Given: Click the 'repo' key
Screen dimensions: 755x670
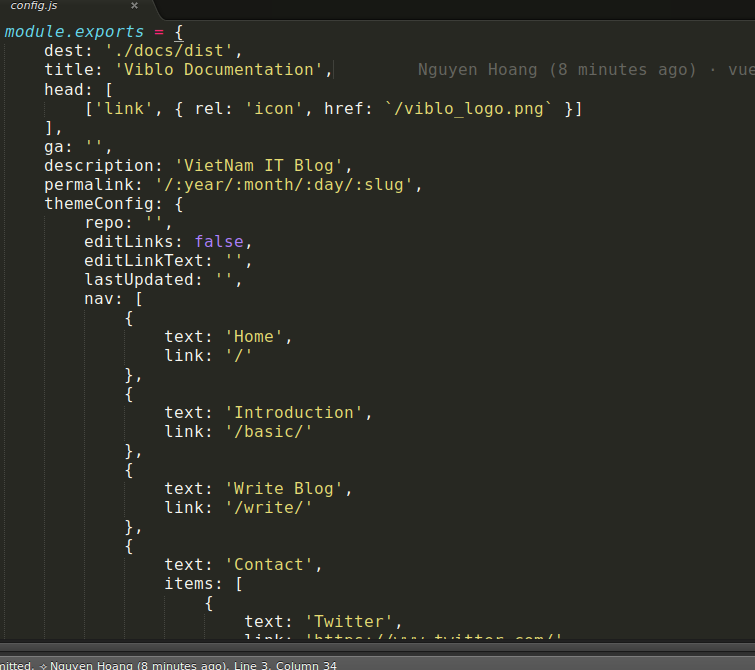Looking at the screenshot, I should [x=104, y=223].
